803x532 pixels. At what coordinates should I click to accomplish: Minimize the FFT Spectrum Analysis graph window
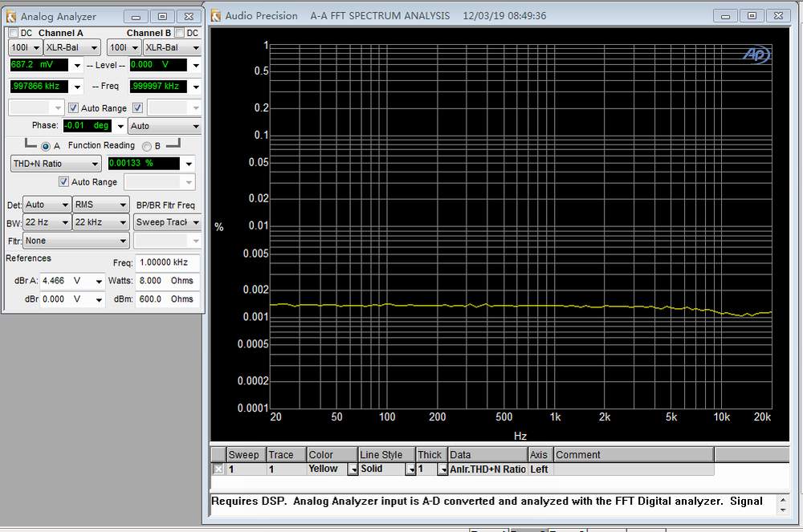(x=725, y=16)
